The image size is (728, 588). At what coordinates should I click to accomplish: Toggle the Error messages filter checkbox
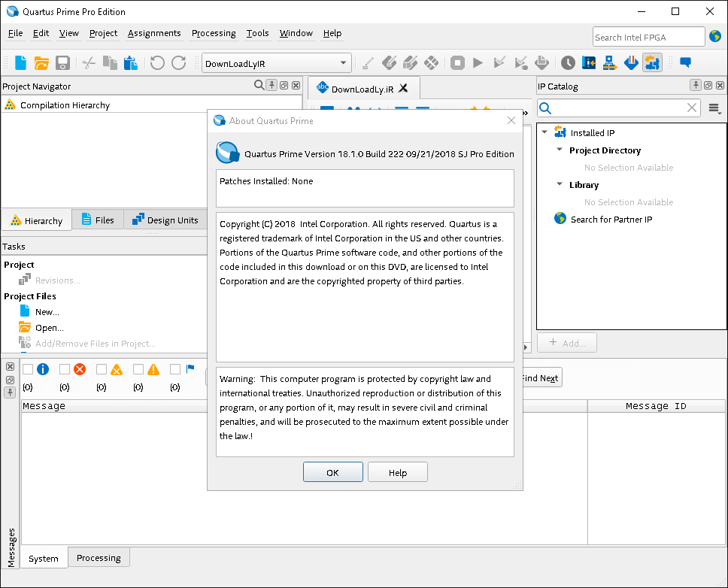[65, 369]
